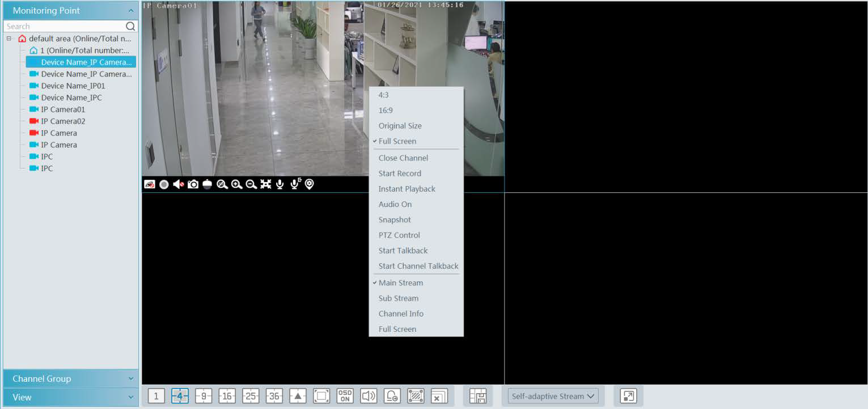This screenshot has height=409, width=868.
Task: Choose Start Record in context menu
Action: pos(400,174)
